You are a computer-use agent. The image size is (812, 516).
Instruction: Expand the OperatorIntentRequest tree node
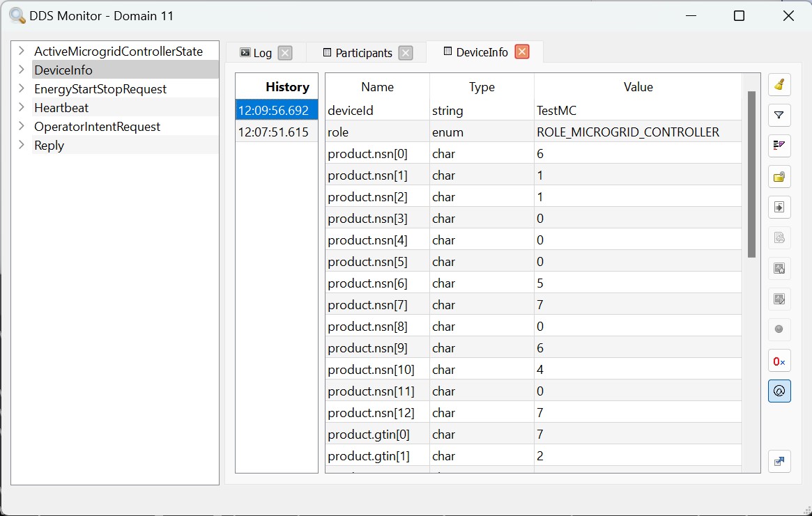22,126
